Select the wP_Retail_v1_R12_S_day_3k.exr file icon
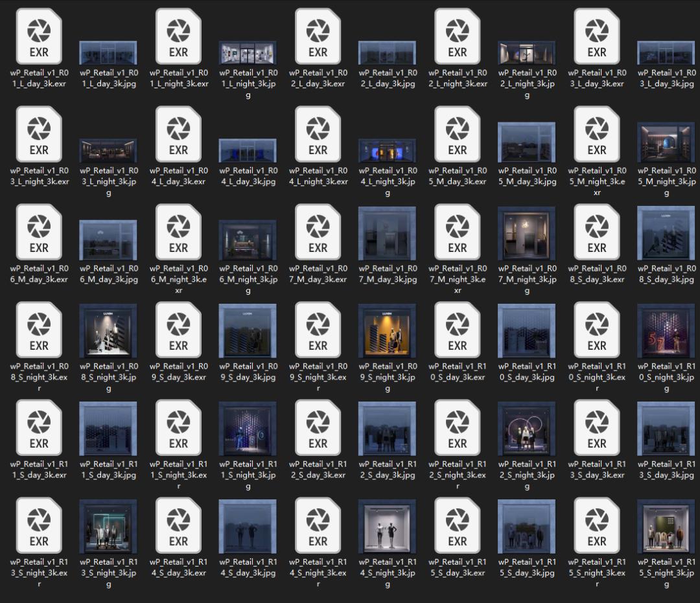 tap(318, 427)
